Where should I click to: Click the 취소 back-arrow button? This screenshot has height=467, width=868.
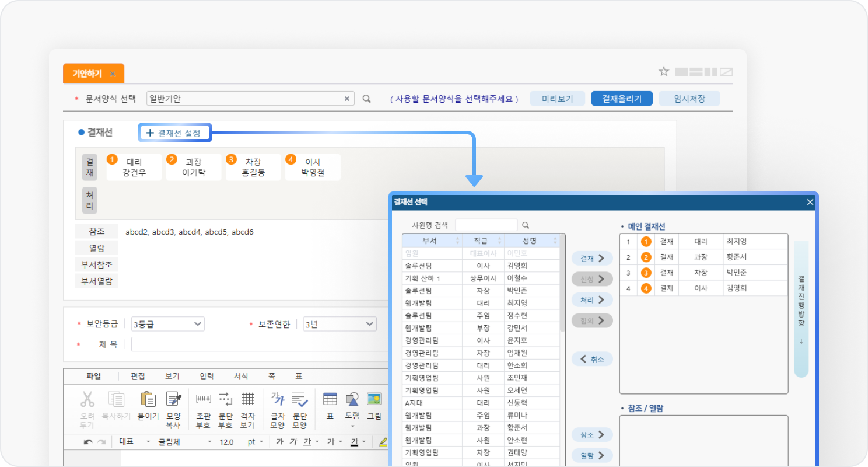[x=592, y=359]
